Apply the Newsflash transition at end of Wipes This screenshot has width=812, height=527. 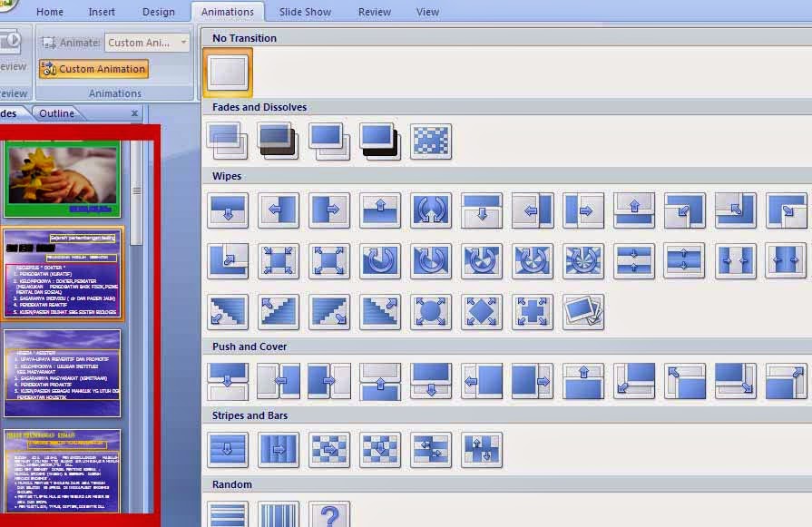(x=584, y=311)
